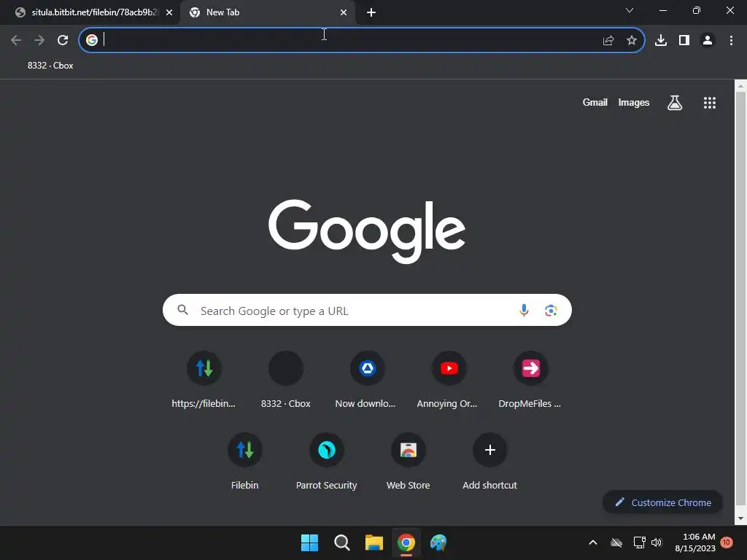Viewport: 747px width, 560px height.
Task: Open the Chrome downloads icon
Action: point(661,41)
